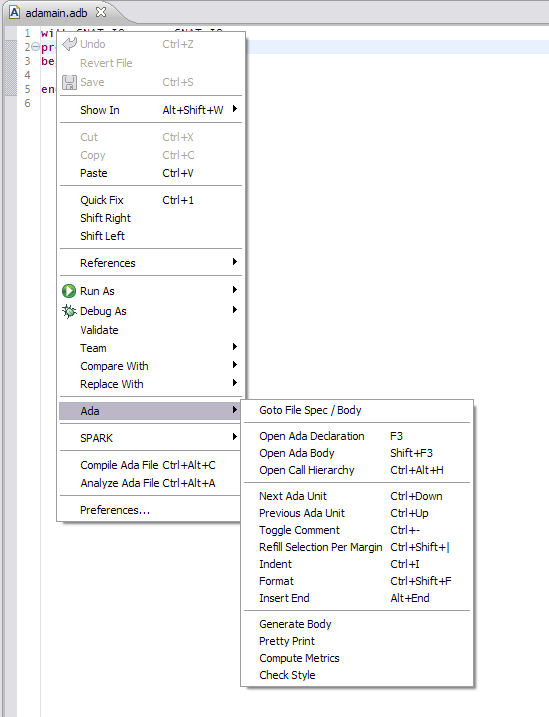Screen dimensions: 549x717
Task: Select Check Style
Action: click(x=357, y=675)
